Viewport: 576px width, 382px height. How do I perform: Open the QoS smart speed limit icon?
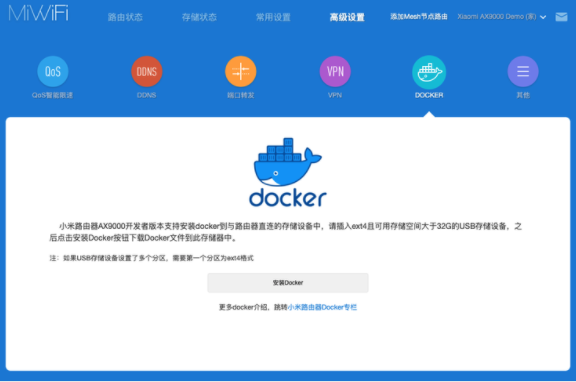coord(53,71)
